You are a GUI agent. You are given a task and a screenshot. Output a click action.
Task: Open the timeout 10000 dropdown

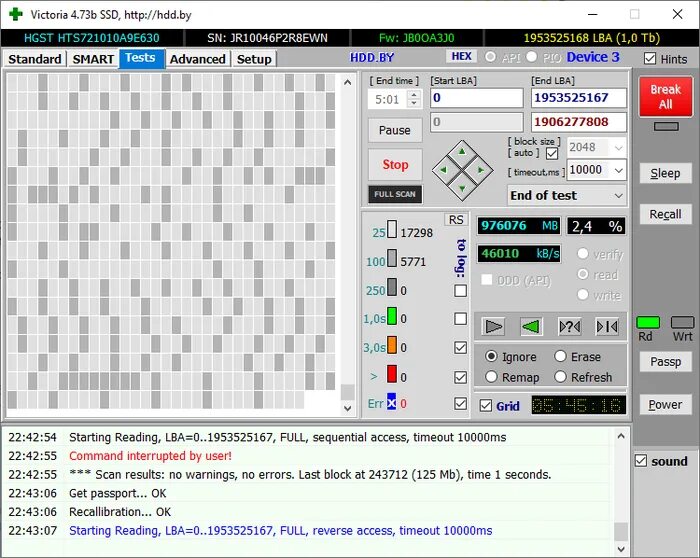coord(618,170)
